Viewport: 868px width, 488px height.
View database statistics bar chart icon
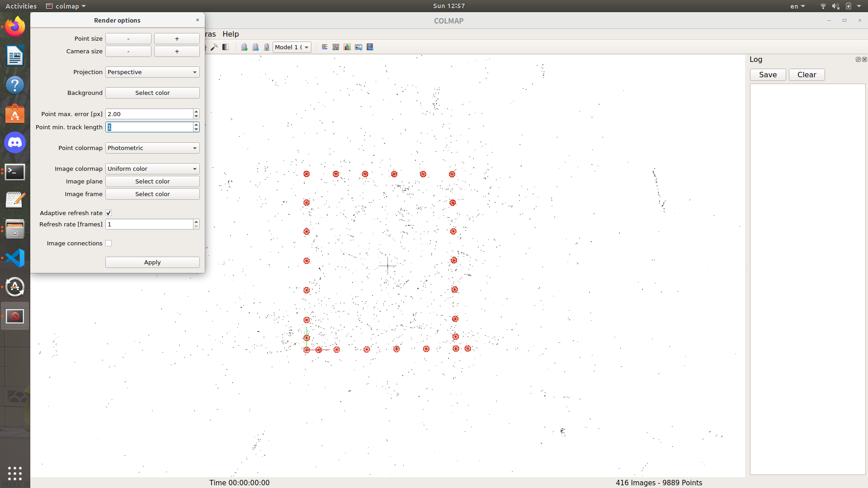tap(347, 47)
